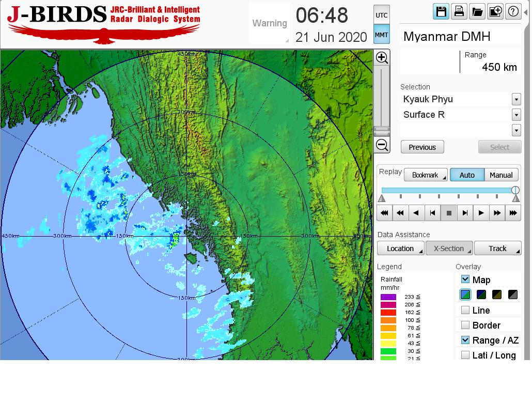Image resolution: width=532 pixels, height=419 pixels.
Task: Click the Track data assistance button
Action: 497,249
